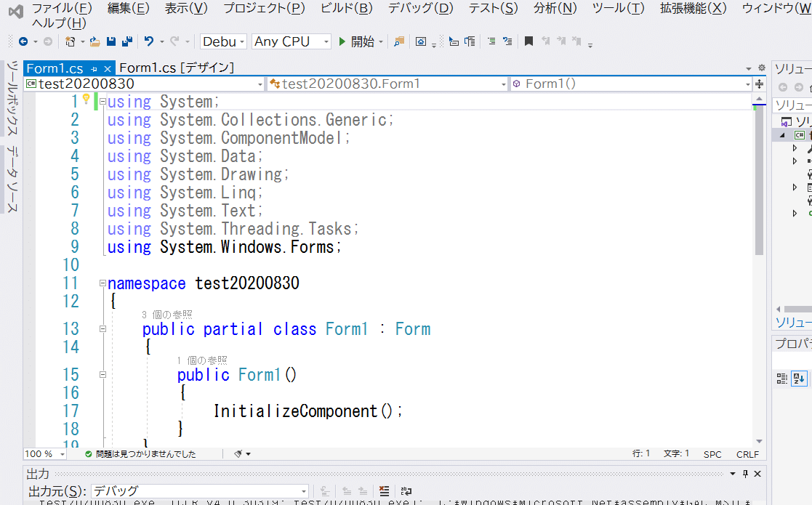Toggle a bookmark using the flag icon

[x=528, y=41]
